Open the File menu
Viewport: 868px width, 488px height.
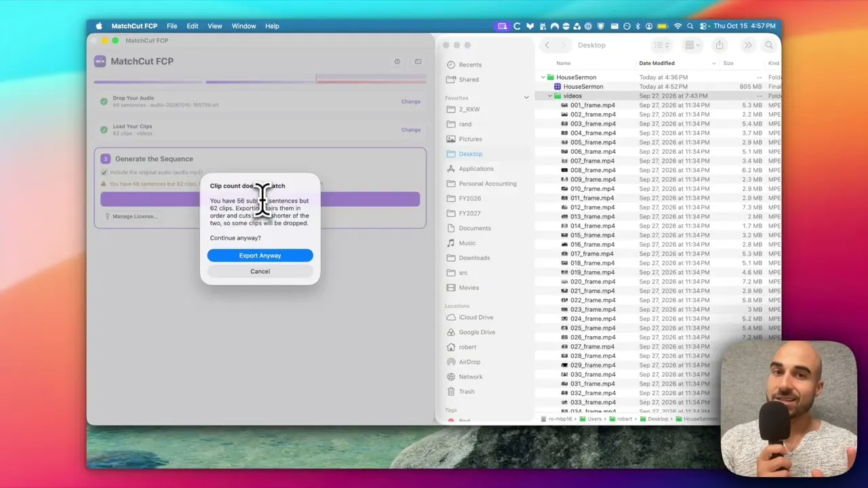point(172,26)
